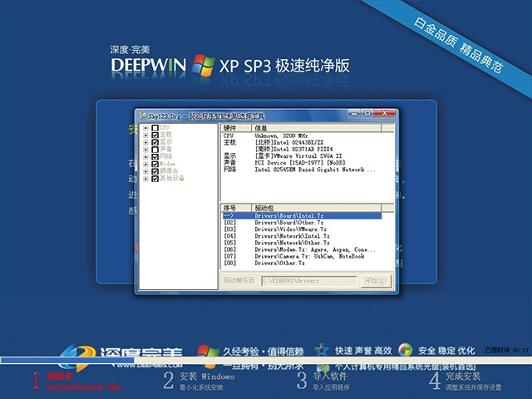Select the [北桥]Intel 82443BX/ZX row
The image size is (532, 399).
tap(302, 142)
